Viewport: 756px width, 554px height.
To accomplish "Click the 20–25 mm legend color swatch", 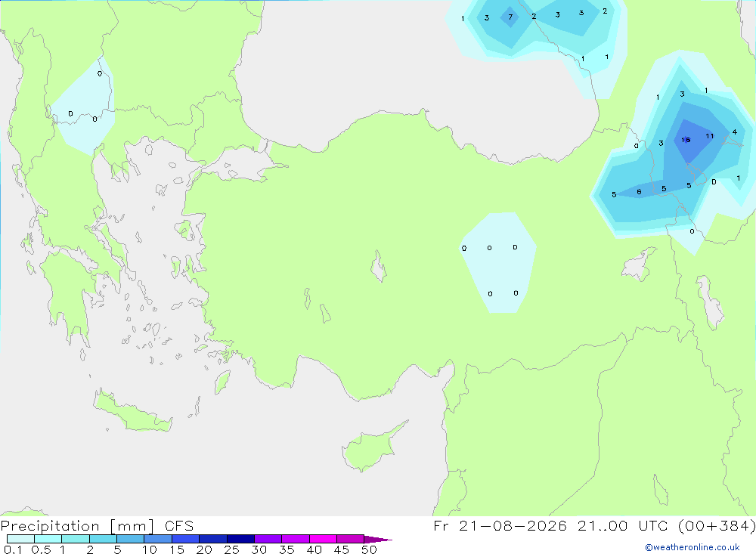I will pyautogui.click(x=213, y=539).
